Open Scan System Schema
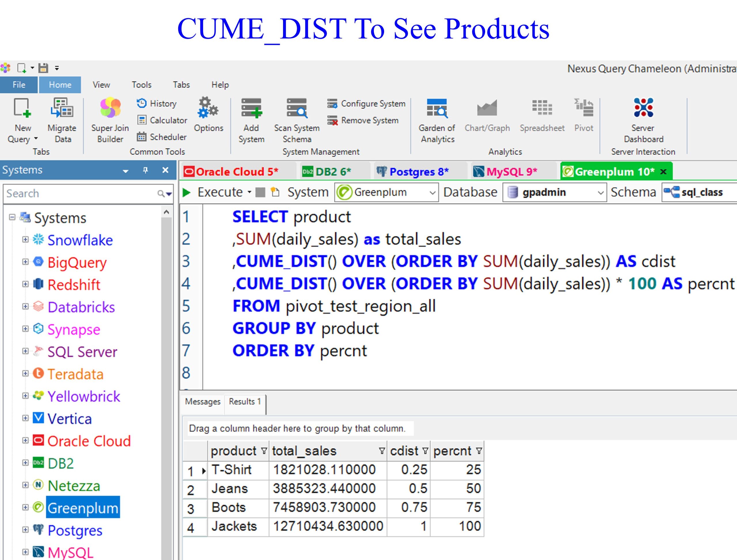 point(297,108)
